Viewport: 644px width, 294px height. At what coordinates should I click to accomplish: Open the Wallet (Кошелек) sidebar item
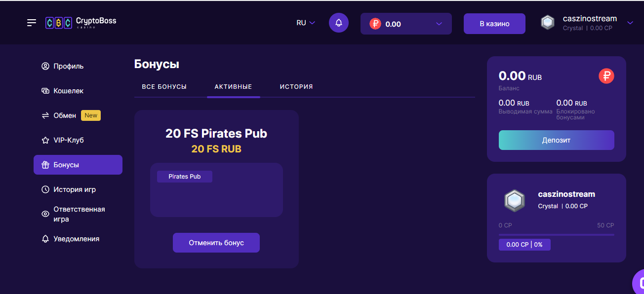68,91
